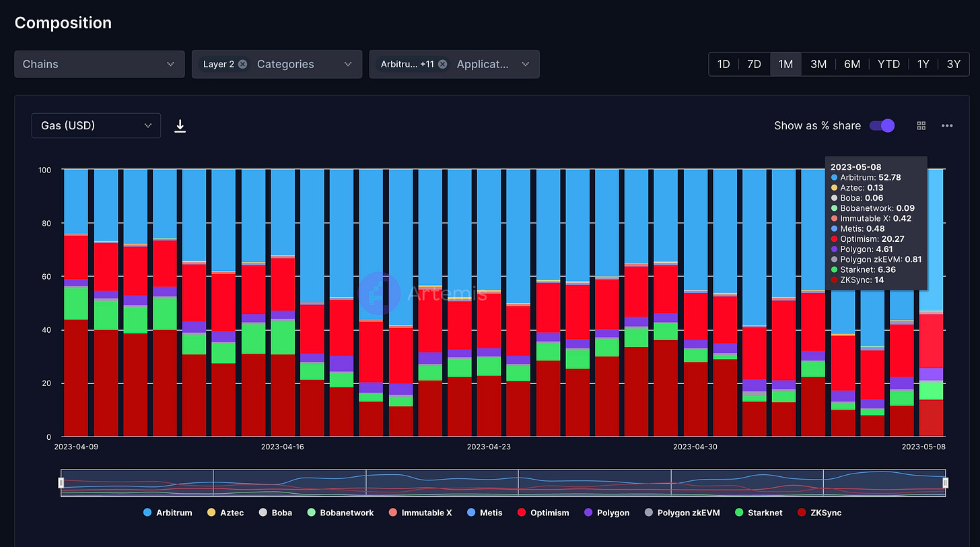Open the three-dot more options menu

pos(947,126)
